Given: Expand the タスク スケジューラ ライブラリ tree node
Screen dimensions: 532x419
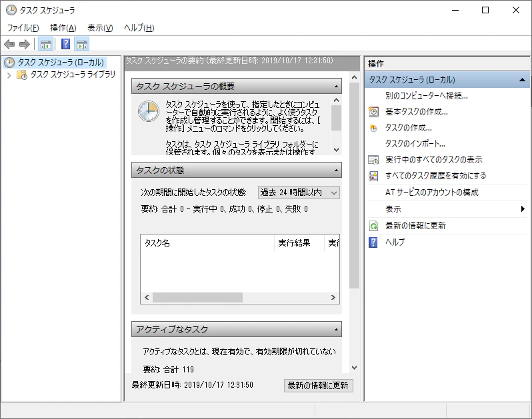Looking at the screenshot, I should pyautogui.click(x=9, y=75).
